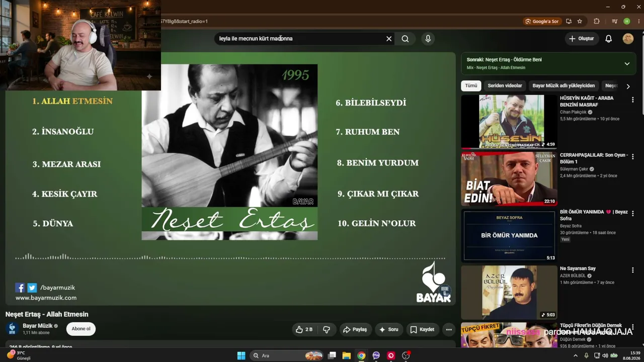The width and height of the screenshot is (644, 362).
Task: Click the Google'a Sor lens button
Action: (542, 22)
